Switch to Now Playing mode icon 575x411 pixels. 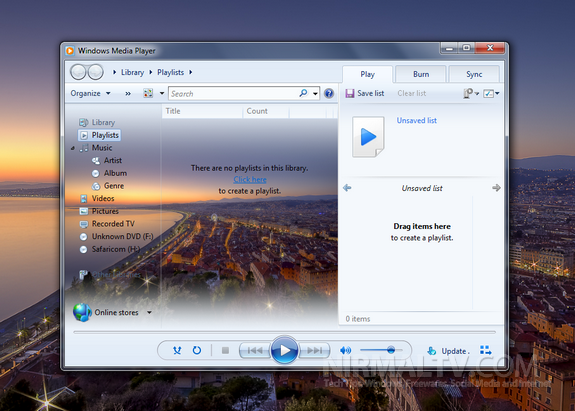click(x=486, y=351)
